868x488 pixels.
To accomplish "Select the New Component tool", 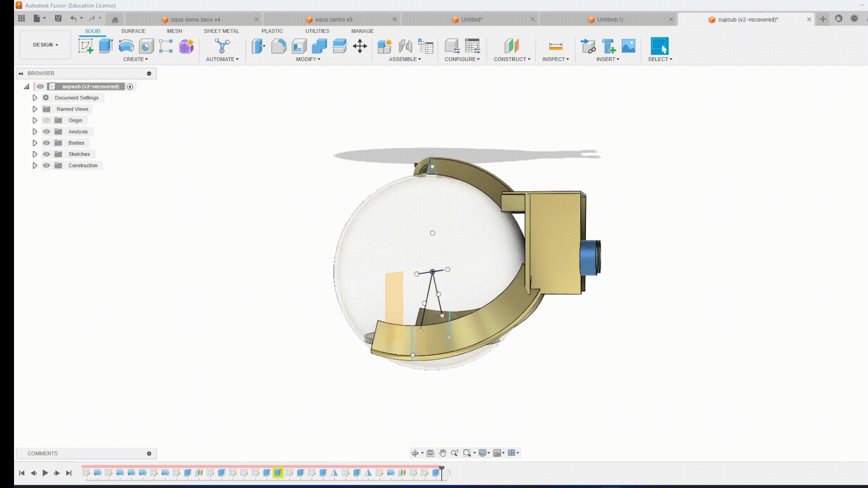I will (x=385, y=46).
